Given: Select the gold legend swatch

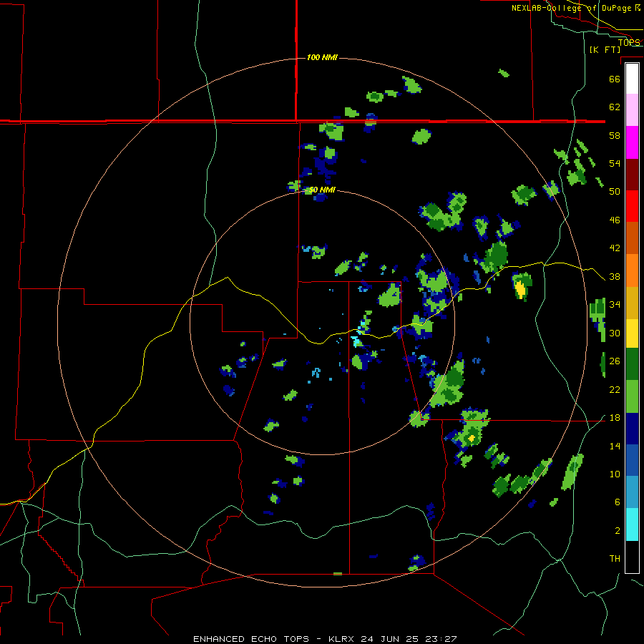Looking at the screenshot, I should [632, 303].
